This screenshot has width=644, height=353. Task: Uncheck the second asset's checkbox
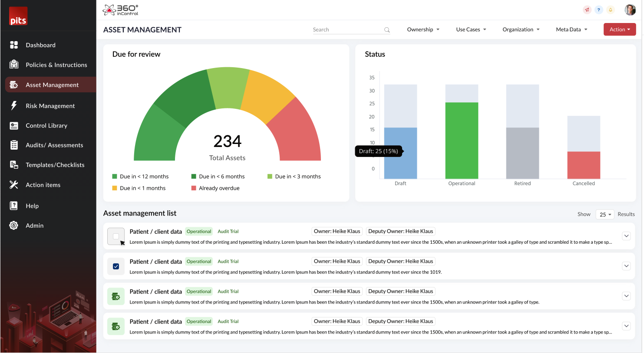point(116,266)
